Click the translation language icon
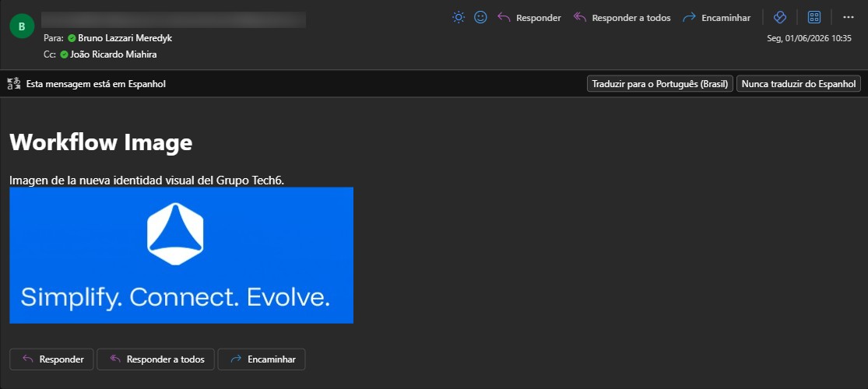 click(x=14, y=84)
